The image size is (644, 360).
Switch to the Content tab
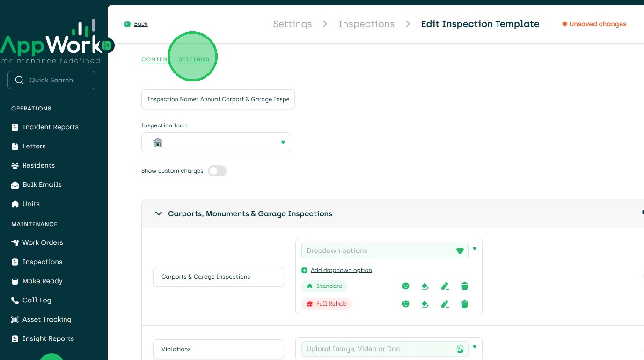pos(154,59)
